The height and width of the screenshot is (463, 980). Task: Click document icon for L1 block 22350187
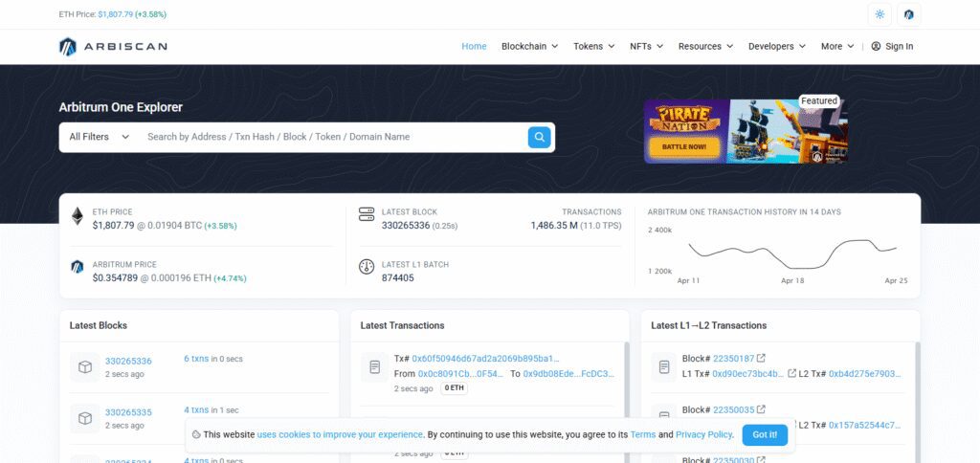coord(664,367)
